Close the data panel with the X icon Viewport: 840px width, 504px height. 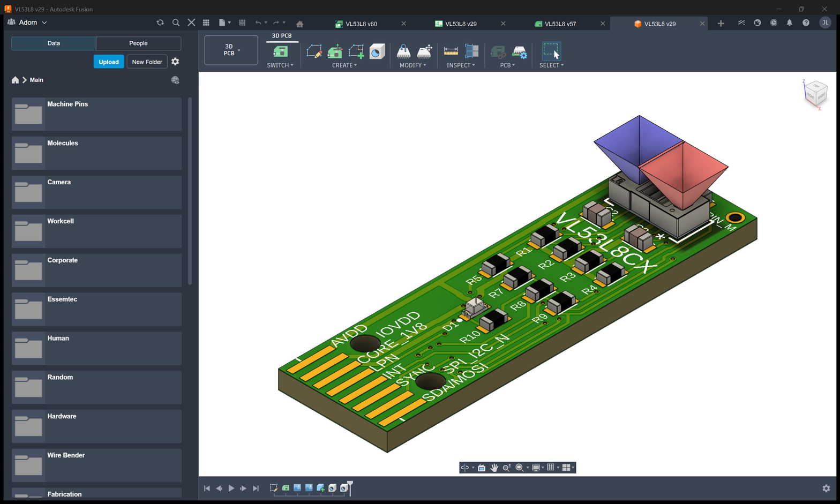click(x=191, y=22)
